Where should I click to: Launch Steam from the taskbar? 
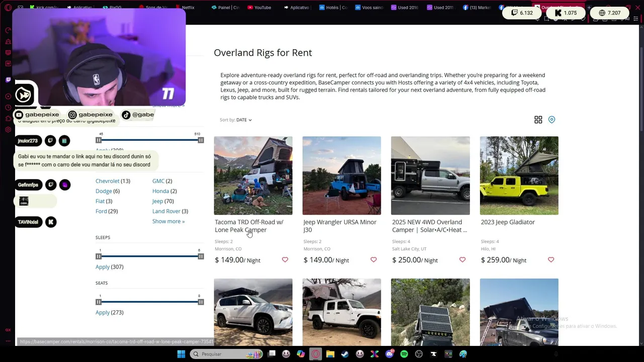click(x=345, y=354)
